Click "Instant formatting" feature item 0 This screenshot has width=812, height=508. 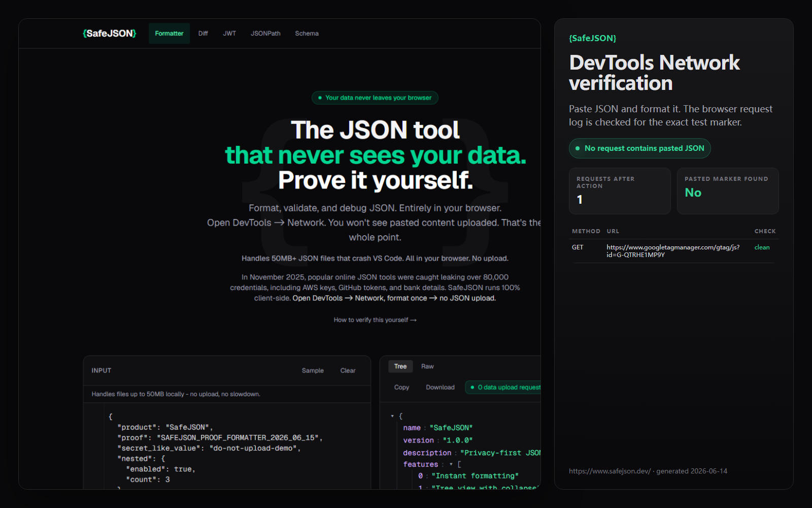[x=475, y=476]
